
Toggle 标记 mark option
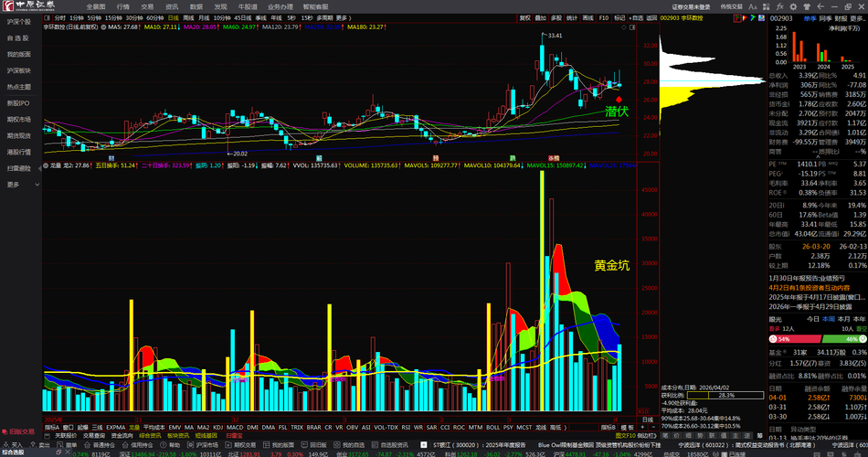(x=619, y=18)
